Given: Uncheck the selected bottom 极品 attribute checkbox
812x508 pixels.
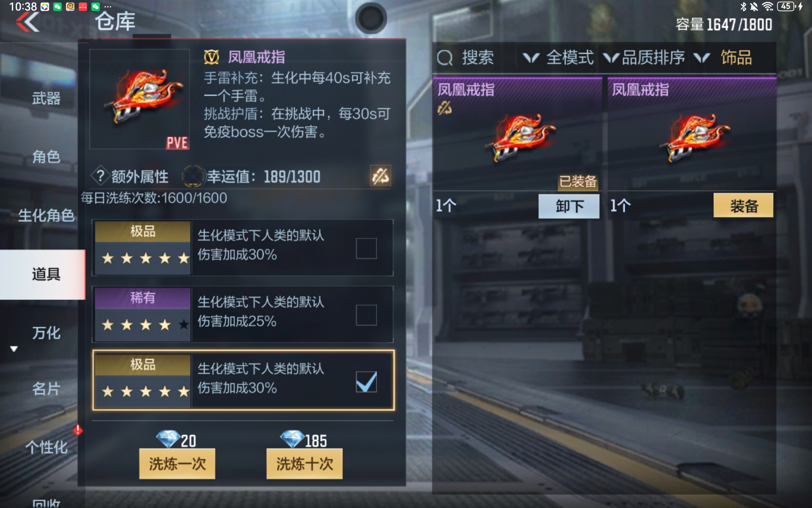Looking at the screenshot, I should [366, 382].
